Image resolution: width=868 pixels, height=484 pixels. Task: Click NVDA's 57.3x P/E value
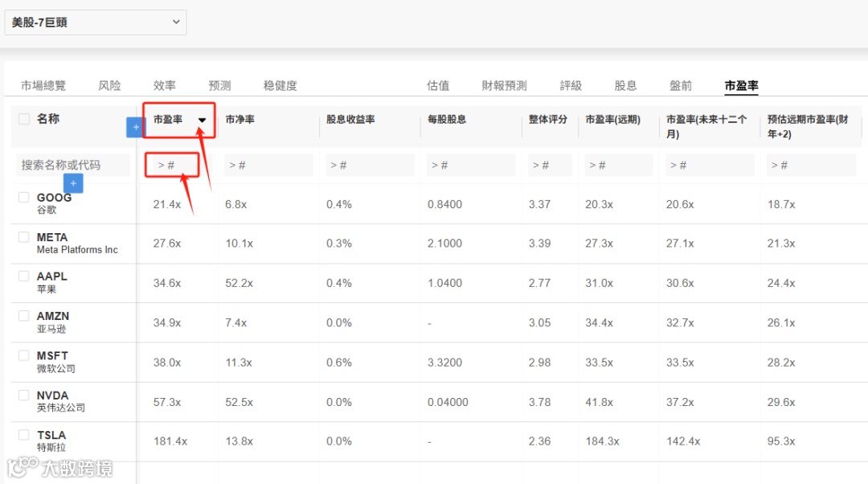(x=167, y=402)
